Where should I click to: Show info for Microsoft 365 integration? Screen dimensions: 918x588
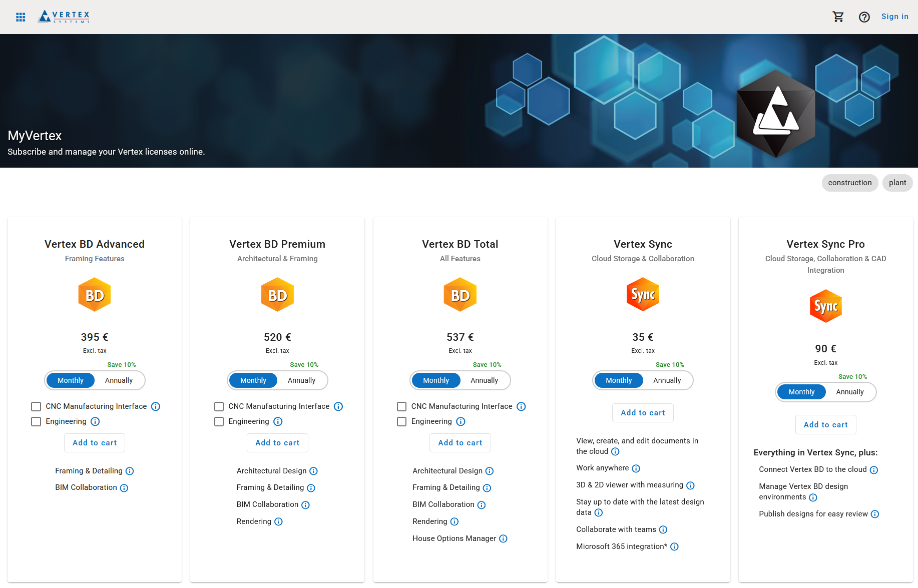coord(674,546)
